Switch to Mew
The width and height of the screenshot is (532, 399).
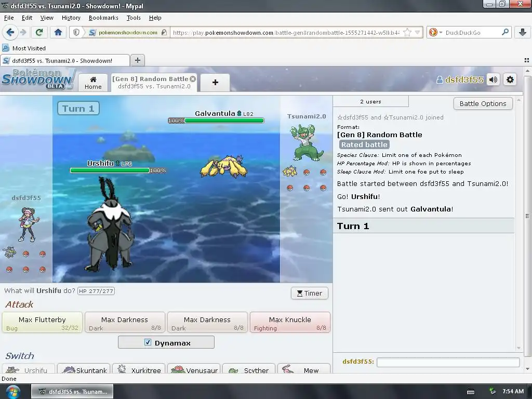(x=304, y=368)
